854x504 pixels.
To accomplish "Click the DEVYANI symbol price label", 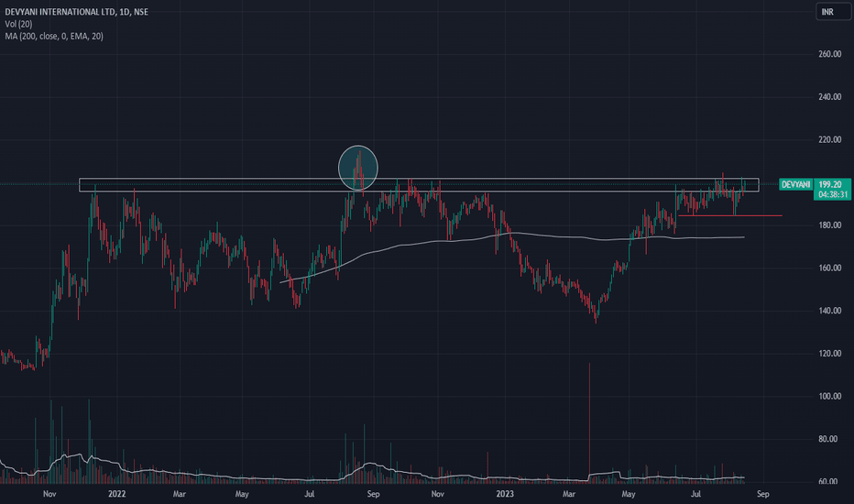I will (x=795, y=185).
